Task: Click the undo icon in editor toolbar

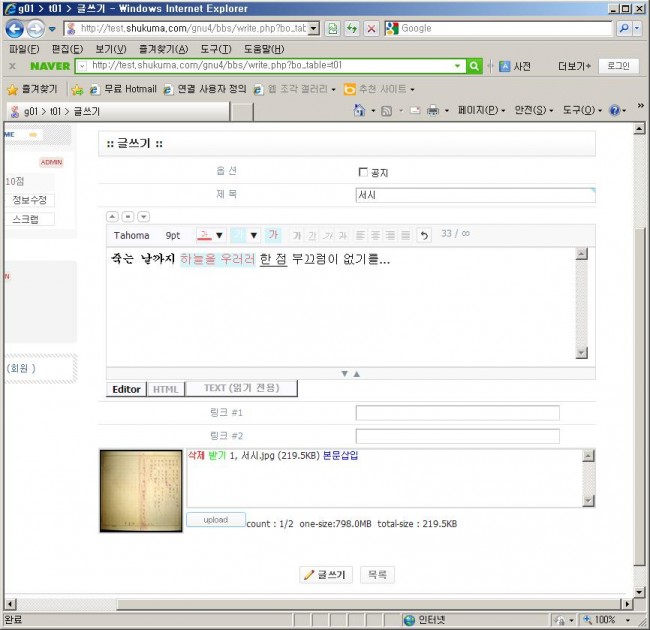Action: 423,235
